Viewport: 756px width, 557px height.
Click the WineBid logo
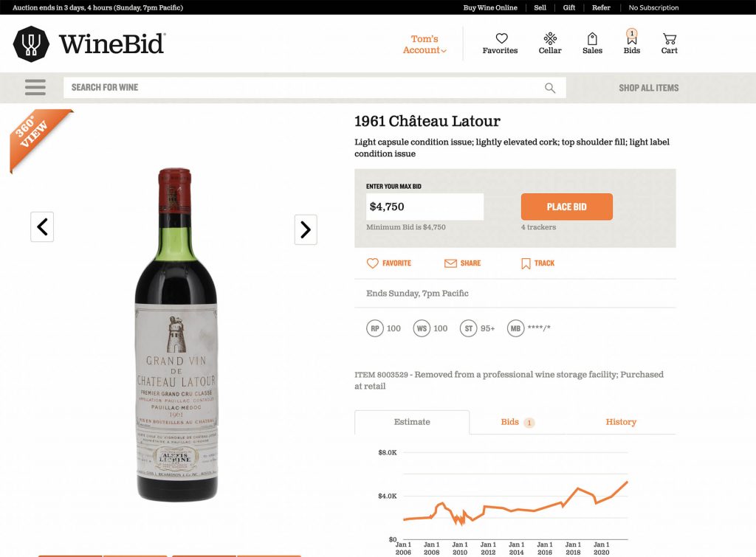89,44
